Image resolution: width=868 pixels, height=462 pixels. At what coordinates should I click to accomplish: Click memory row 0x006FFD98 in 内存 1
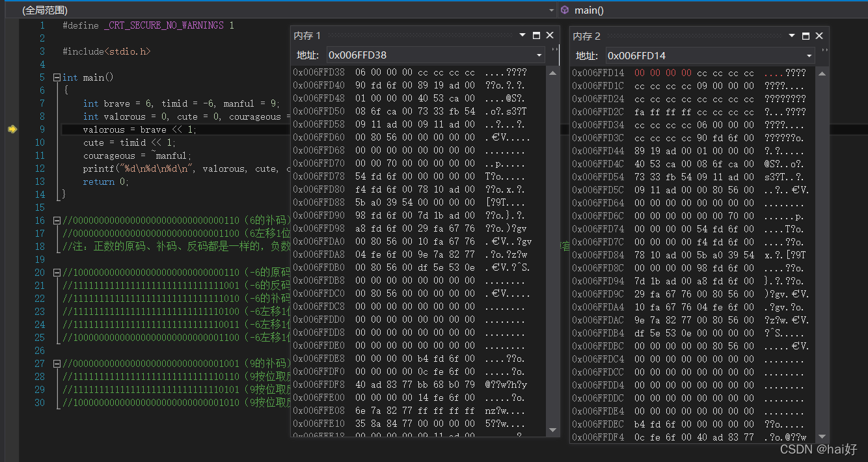click(420, 229)
